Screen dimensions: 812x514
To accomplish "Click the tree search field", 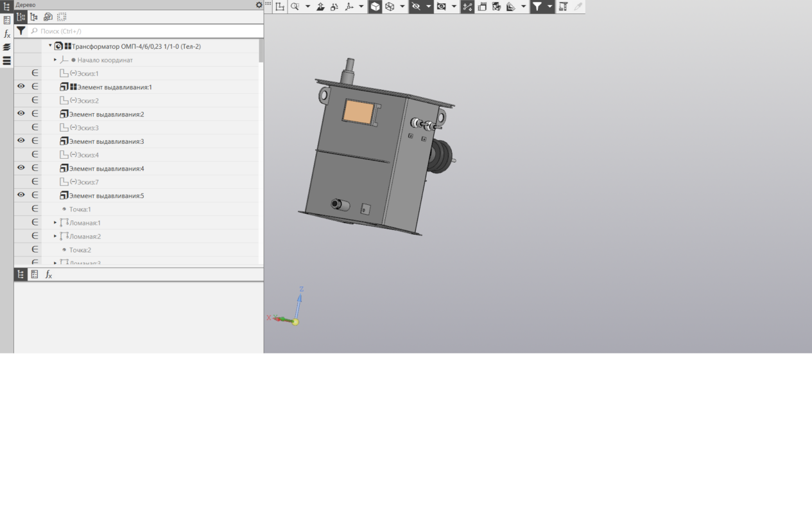I will tap(146, 31).
